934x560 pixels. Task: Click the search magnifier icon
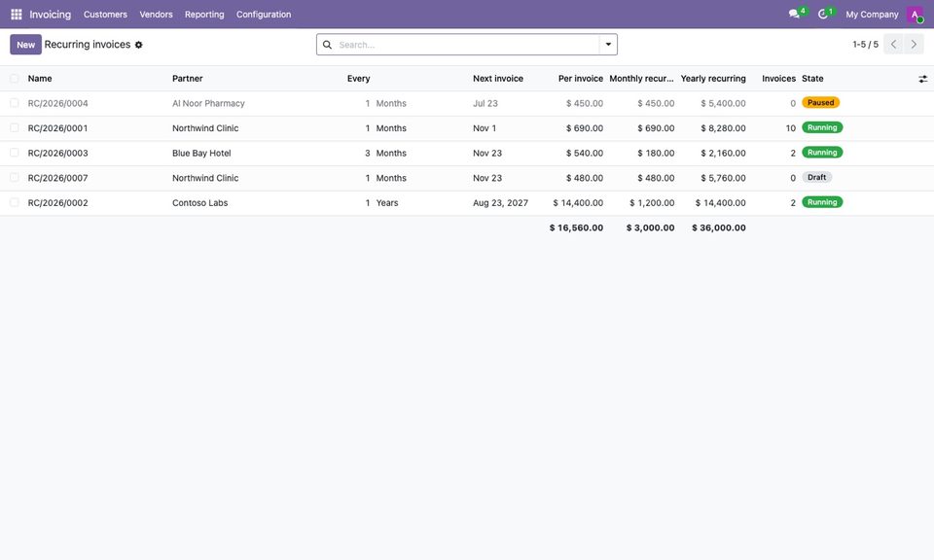point(327,45)
